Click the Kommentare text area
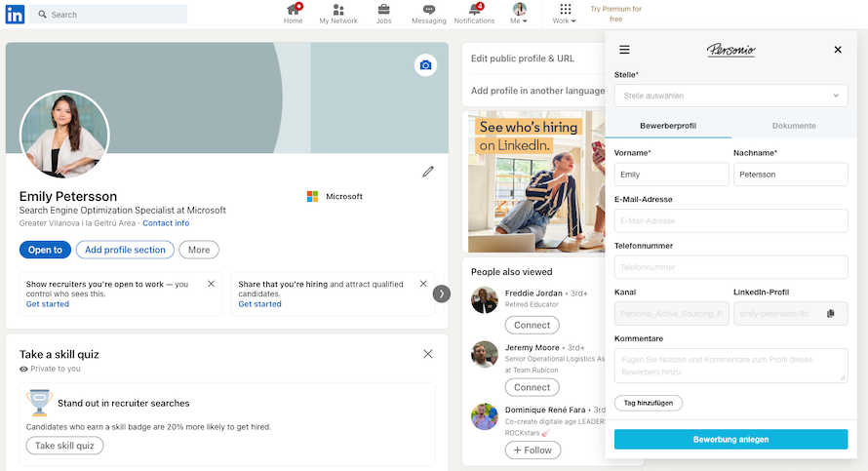Viewport: 868px width, 471px height. (x=730, y=366)
